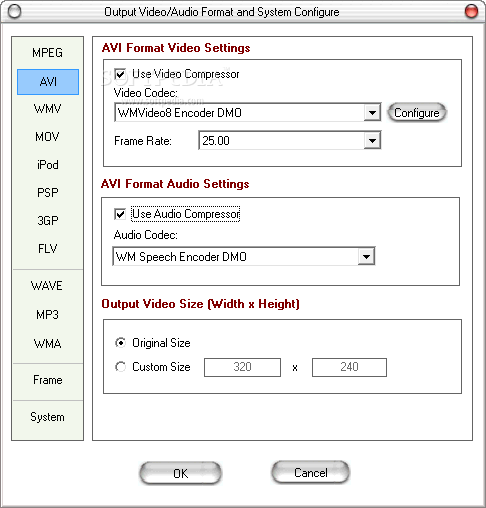Choose the Custom Size radio option

[x=120, y=367]
